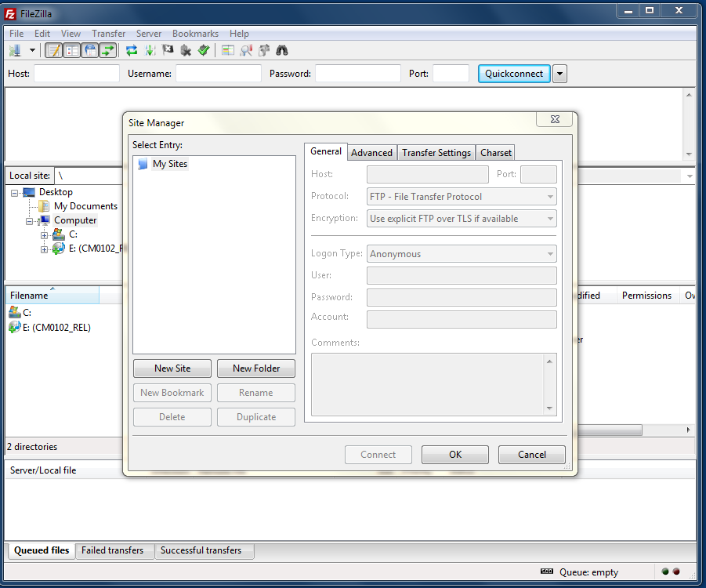The height and width of the screenshot is (588, 706).
Task: Click the C: drive icon in file list
Action: (x=15, y=312)
